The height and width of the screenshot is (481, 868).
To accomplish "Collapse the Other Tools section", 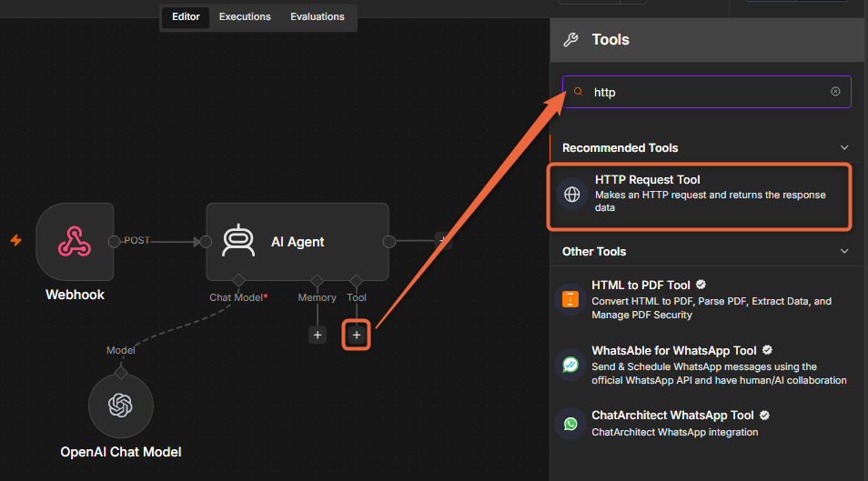I will tap(844, 251).
